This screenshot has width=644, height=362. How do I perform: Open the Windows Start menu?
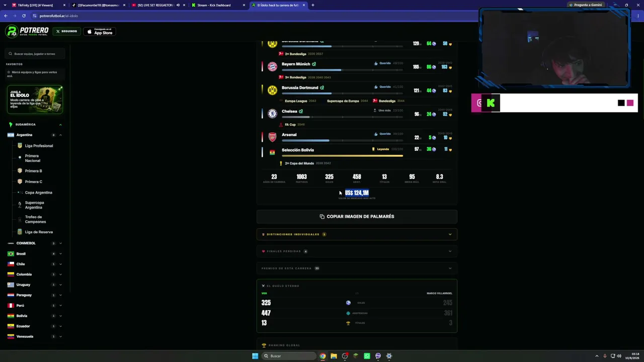click(x=255, y=356)
